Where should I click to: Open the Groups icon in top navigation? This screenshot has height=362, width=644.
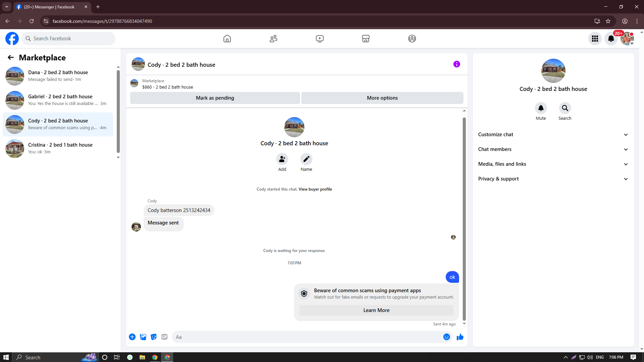412,39
